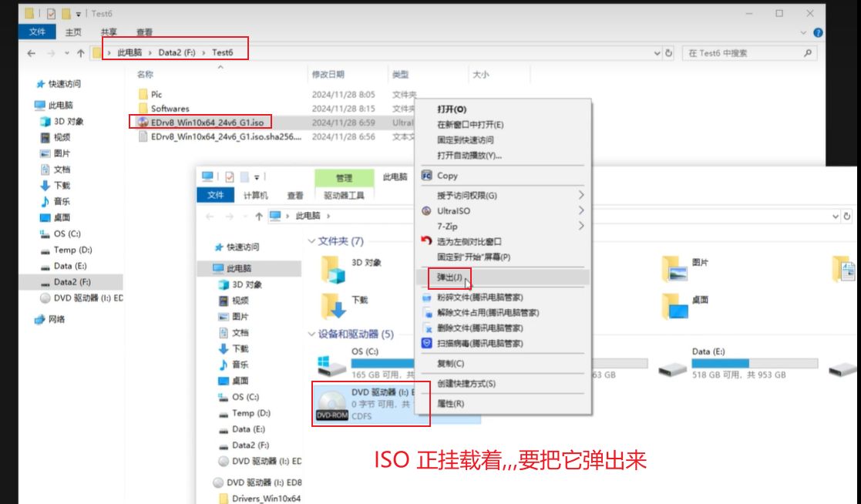Open the Pic folder
This screenshot has height=504, width=861.
pyautogui.click(x=156, y=94)
